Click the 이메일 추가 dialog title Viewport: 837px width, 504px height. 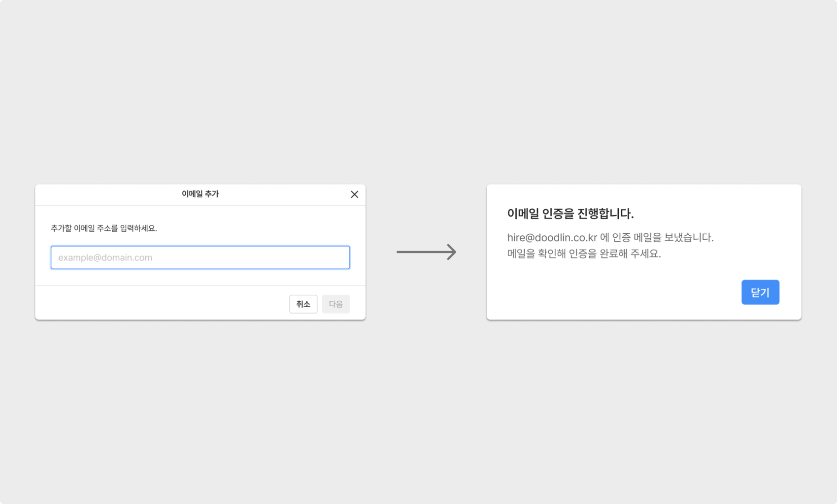pyautogui.click(x=200, y=194)
